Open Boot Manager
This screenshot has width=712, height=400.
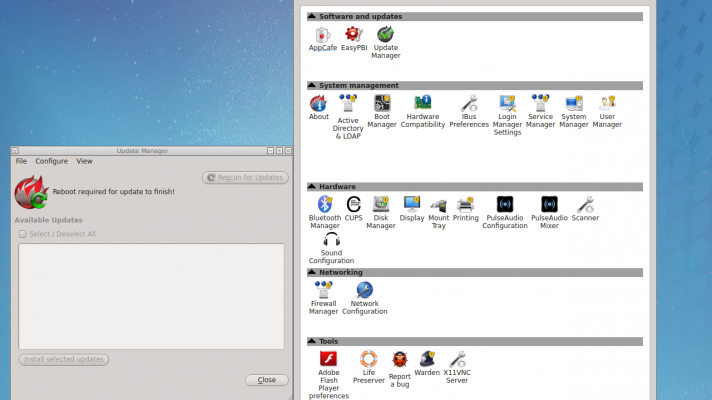[x=382, y=104]
